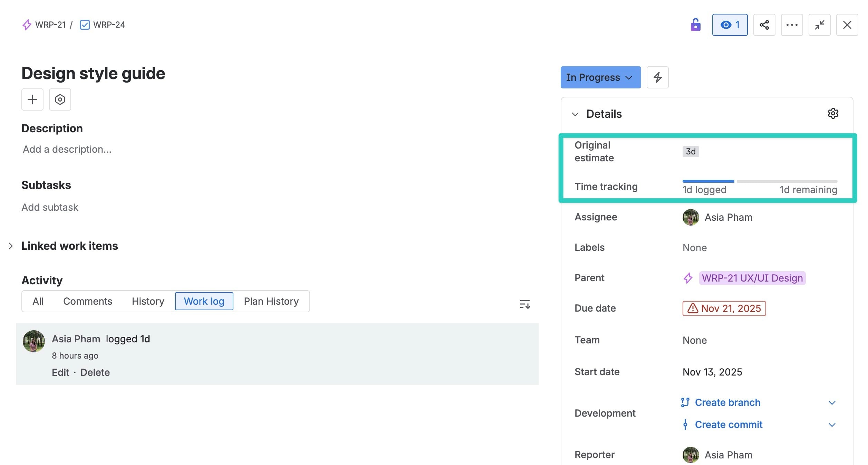Click the hexagon apps icon under title
This screenshot has height=465, width=868.
(x=60, y=99)
